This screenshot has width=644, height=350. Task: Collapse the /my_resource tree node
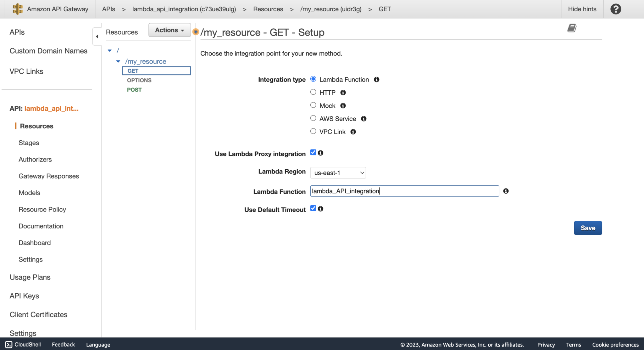(118, 61)
